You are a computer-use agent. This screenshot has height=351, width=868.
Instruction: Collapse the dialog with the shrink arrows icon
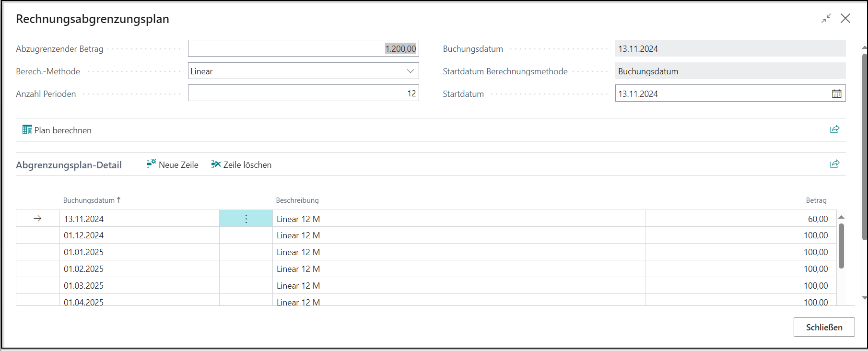click(x=826, y=18)
